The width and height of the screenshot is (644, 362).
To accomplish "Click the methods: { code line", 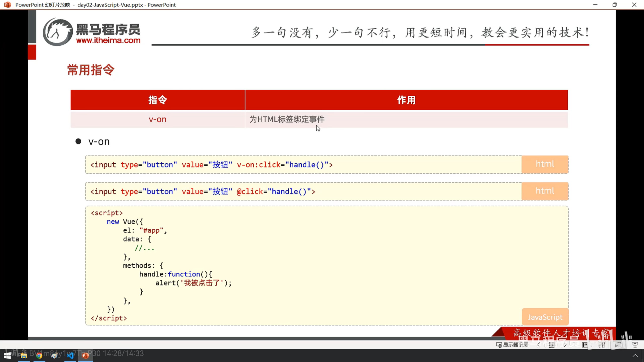I will pos(143,266).
